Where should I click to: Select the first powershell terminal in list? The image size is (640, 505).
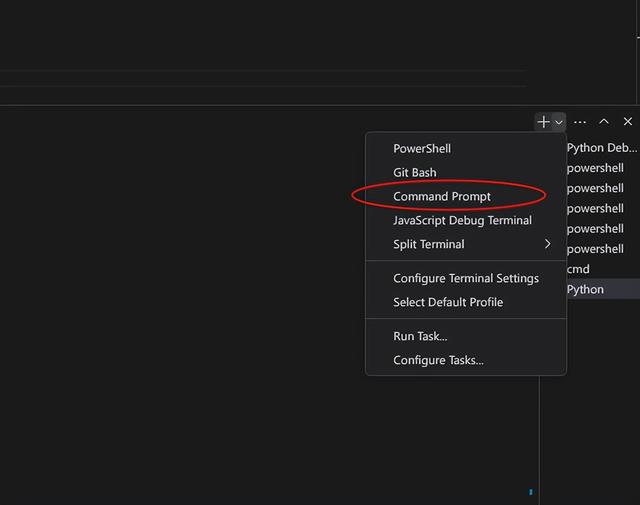[596, 168]
